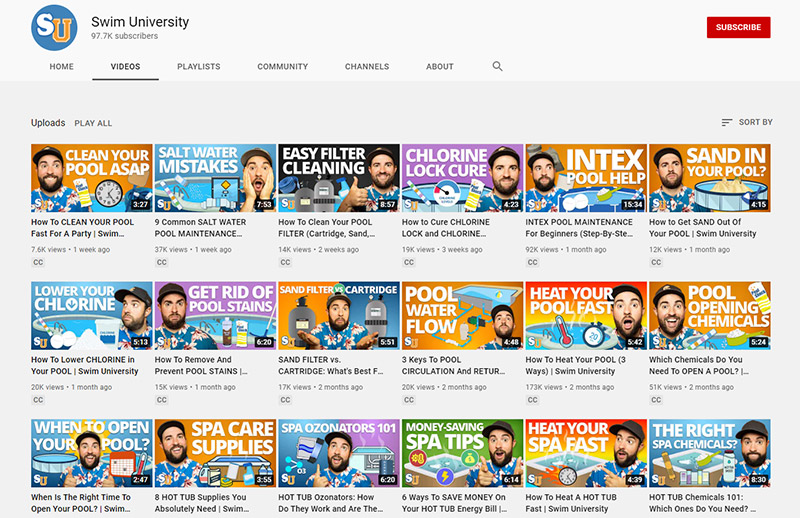Click CC badge under SALT WATER MISTAKES video

click(x=162, y=262)
